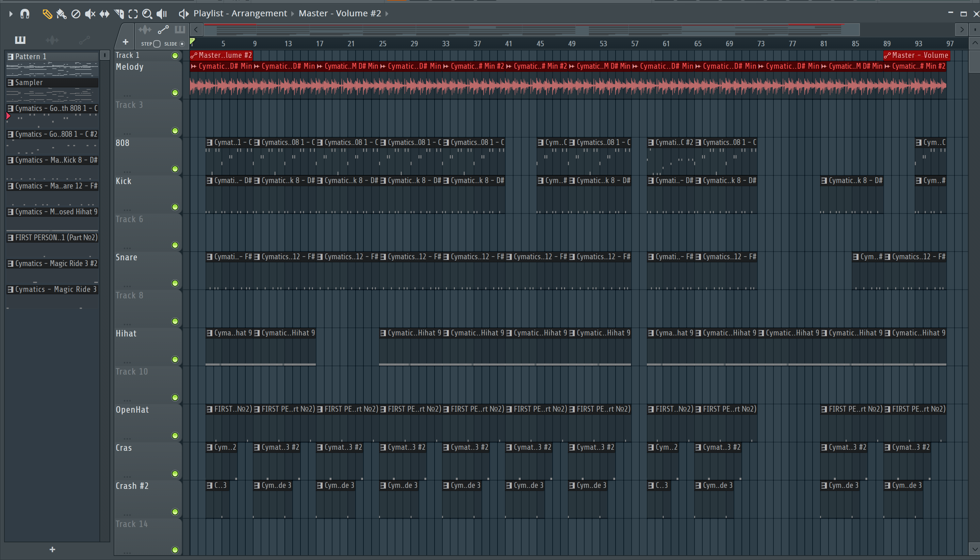
Task: Open the Playlist options menu arrow
Action: tap(11, 14)
